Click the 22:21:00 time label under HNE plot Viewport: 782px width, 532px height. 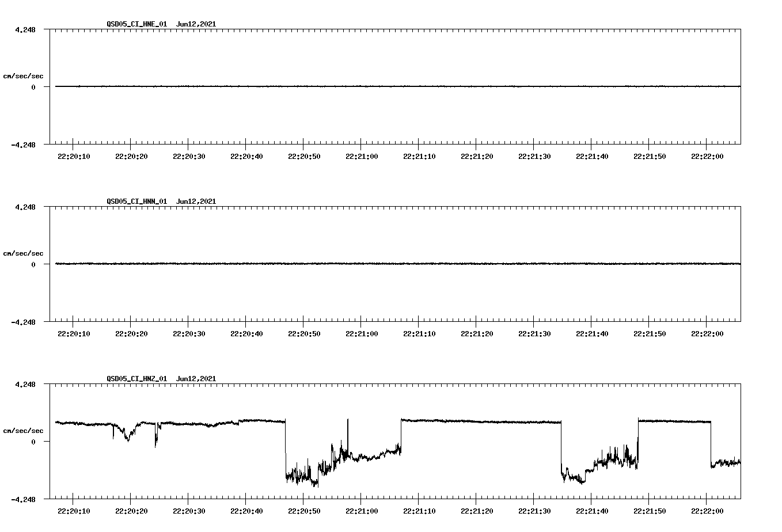tap(362, 157)
